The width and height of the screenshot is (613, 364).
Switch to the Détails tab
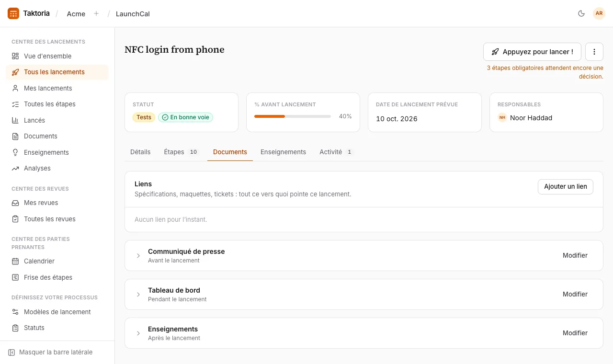click(x=140, y=152)
